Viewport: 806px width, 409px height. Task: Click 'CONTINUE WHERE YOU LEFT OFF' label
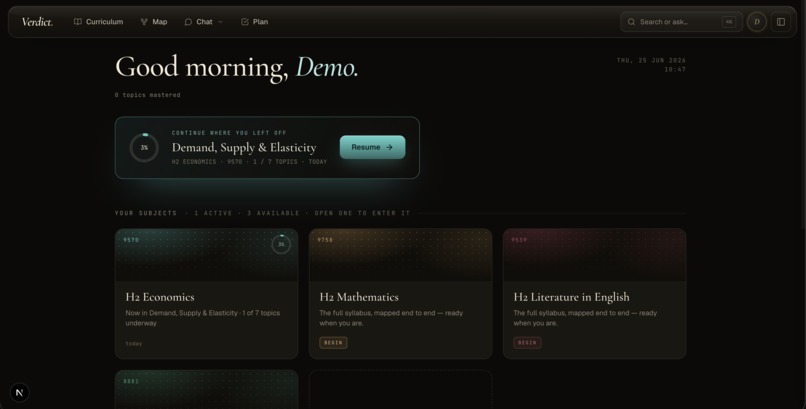click(x=229, y=133)
